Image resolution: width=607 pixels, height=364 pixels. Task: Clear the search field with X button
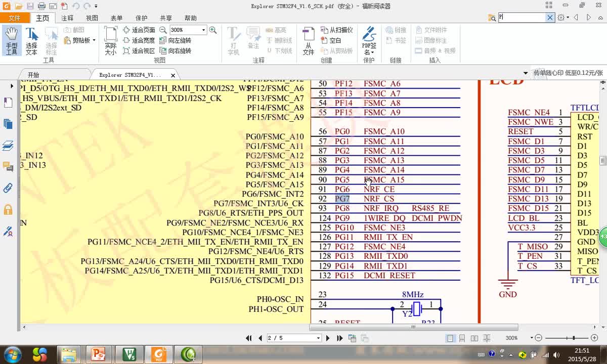[550, 17]
